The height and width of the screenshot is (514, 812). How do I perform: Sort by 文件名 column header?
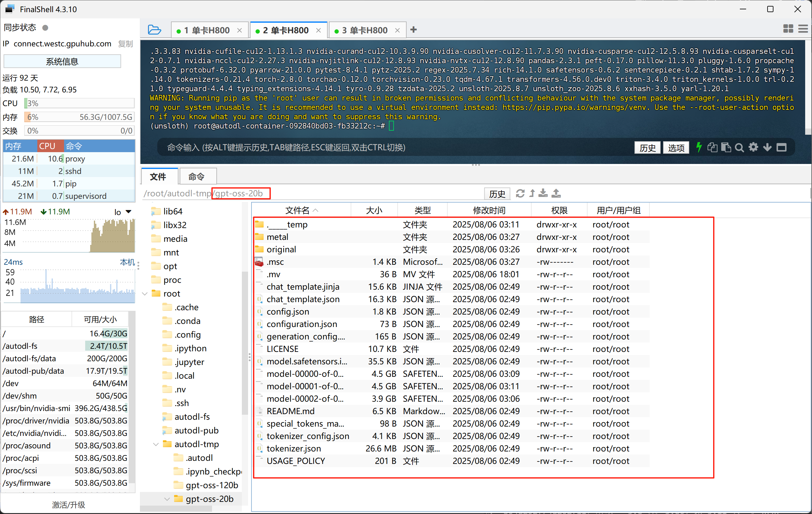tap(302, 210)
